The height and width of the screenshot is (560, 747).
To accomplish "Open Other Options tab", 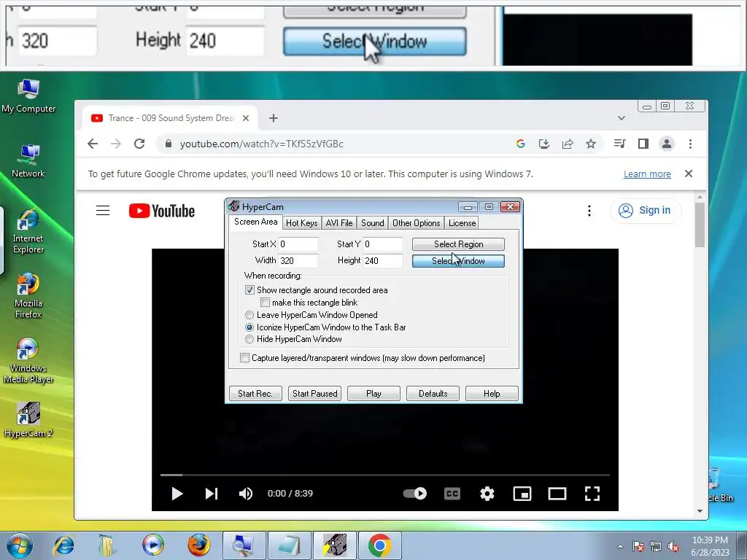I will [417, 223].
